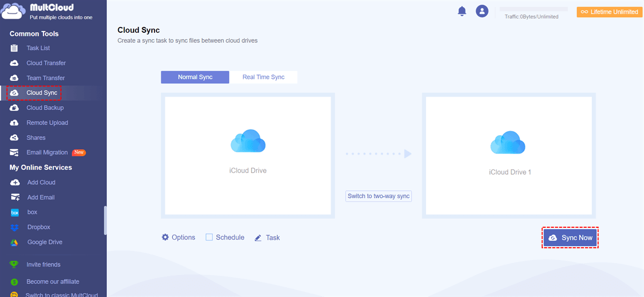Click Invite friends link

pos(43,264)
